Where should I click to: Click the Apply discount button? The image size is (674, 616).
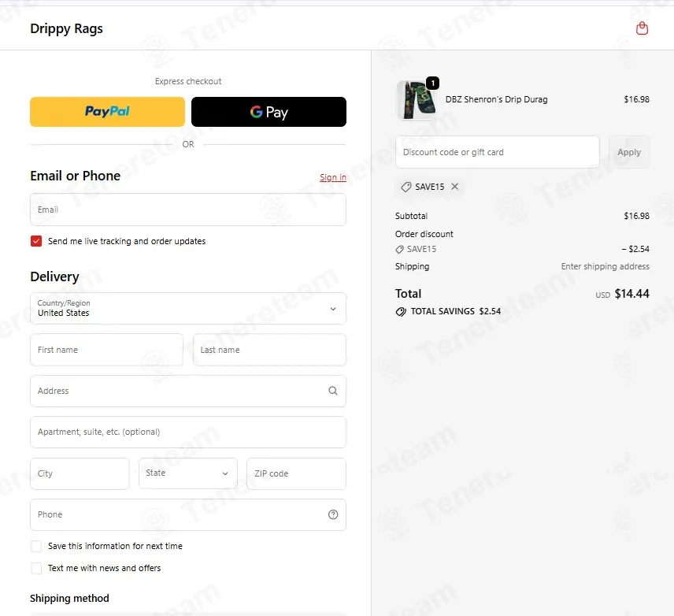(629, 152)
